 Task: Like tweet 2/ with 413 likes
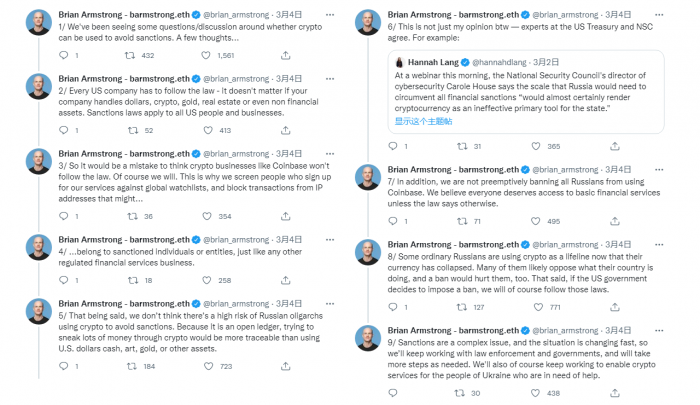206,130
